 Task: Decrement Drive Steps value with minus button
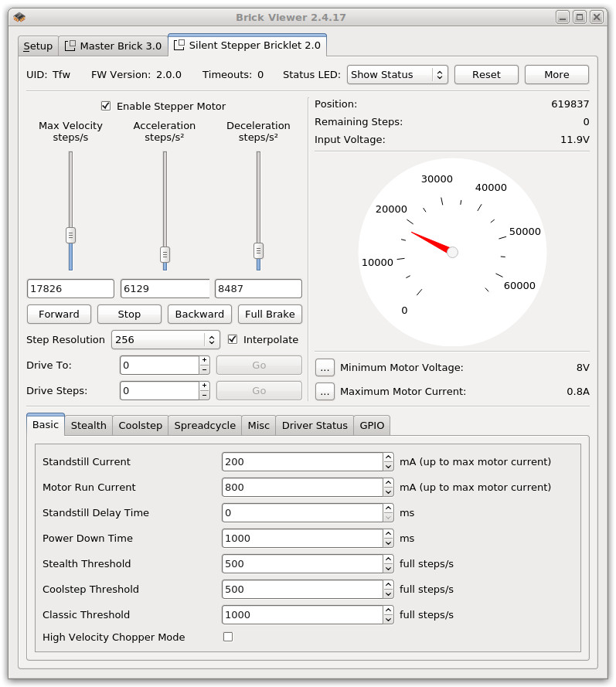point(204,395)
